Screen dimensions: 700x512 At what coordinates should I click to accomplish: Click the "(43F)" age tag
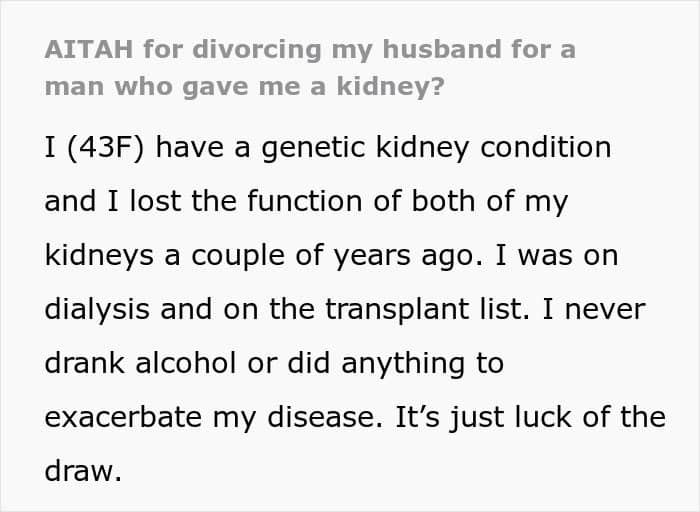(x=106, y=148)
